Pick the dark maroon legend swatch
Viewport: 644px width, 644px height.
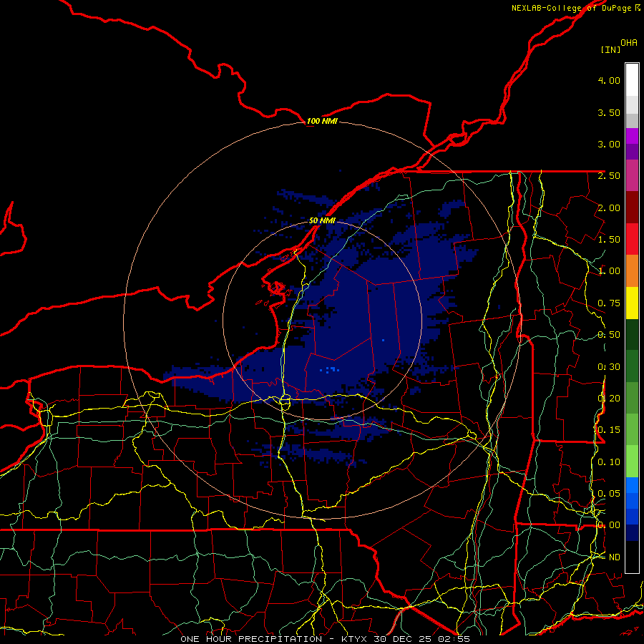(632, 208)
